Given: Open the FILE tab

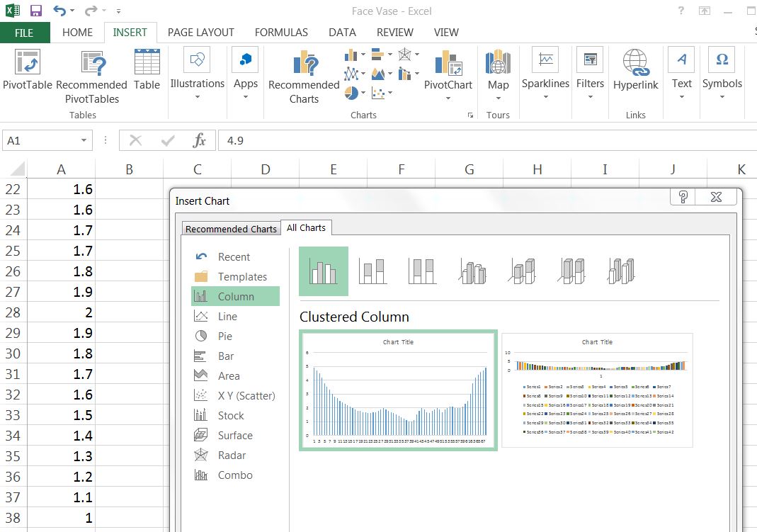Looking at the screenshot, I should click(x=24, y=33).
